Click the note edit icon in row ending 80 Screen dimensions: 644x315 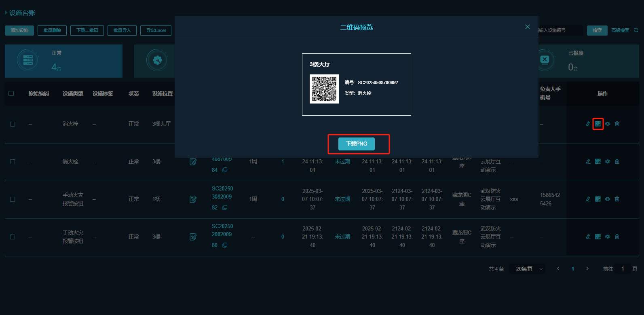pos(193,237)
